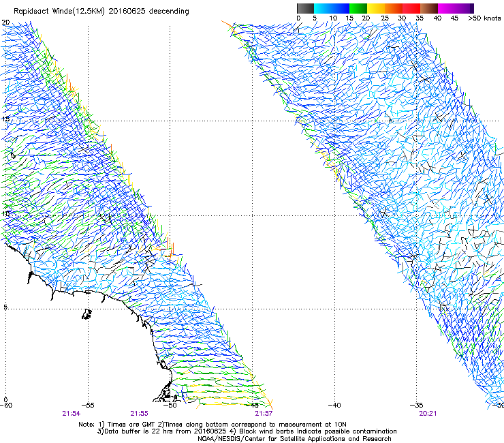Click the '20' latitude label on the left axis
The height and width of the screenshot is (443, 504).
tap(5, 22)
